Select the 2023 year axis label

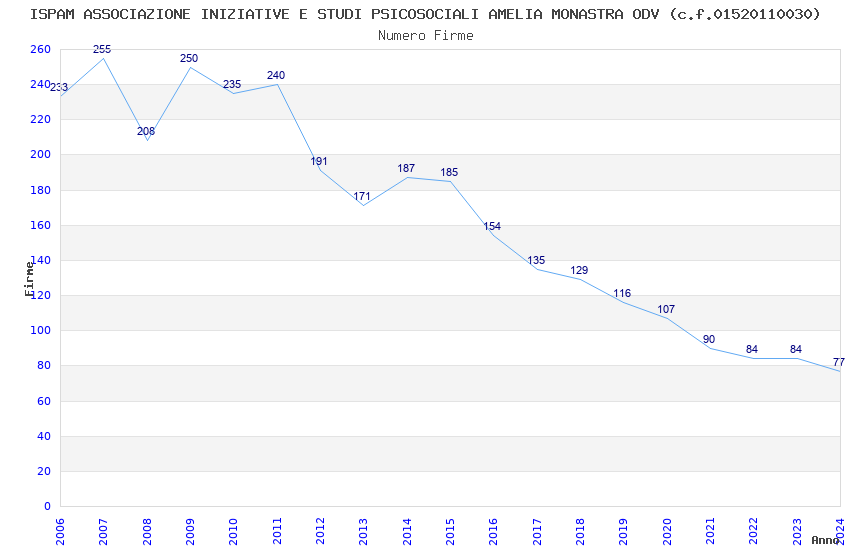click(x=797, y=532)
